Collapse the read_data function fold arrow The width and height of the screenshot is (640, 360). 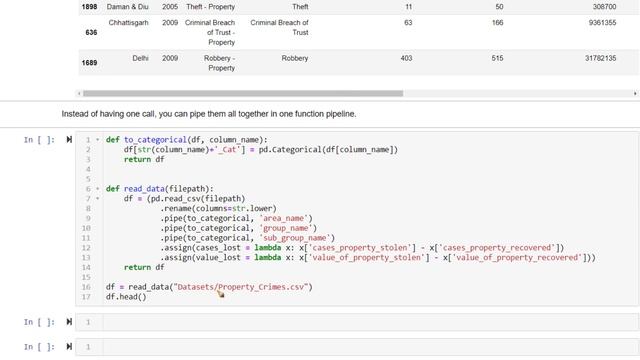point(98,189)
